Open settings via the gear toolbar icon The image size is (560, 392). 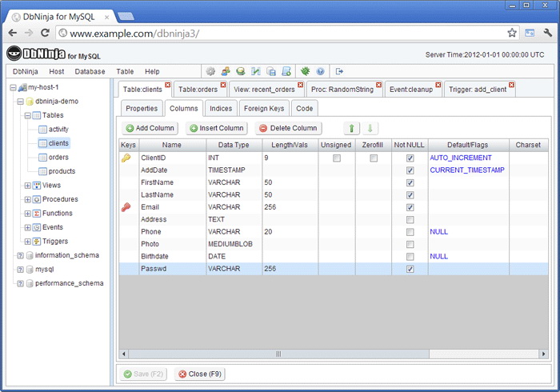[211, 71]
